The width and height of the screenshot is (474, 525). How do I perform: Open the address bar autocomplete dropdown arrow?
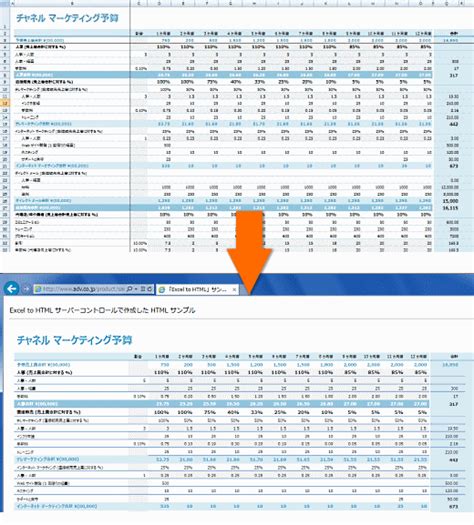coord(136,289)
